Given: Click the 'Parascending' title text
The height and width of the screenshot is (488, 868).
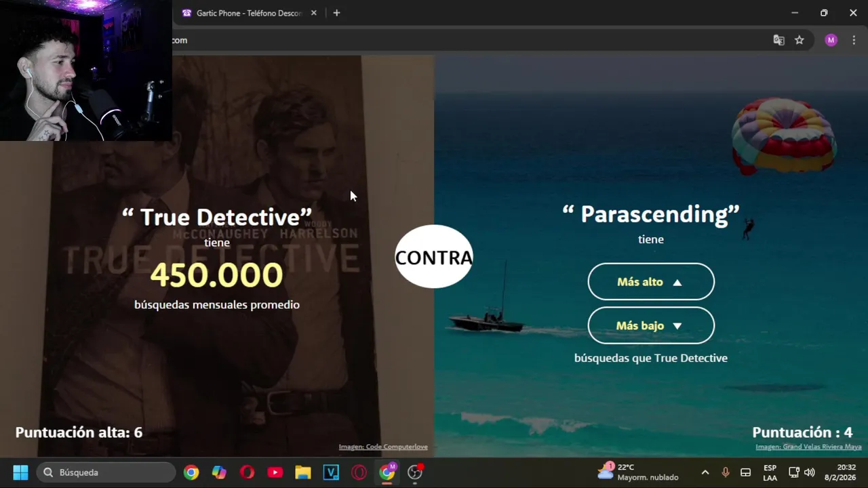Looking at the screenshot, I should pyautogui.click(x=651, y=213).
